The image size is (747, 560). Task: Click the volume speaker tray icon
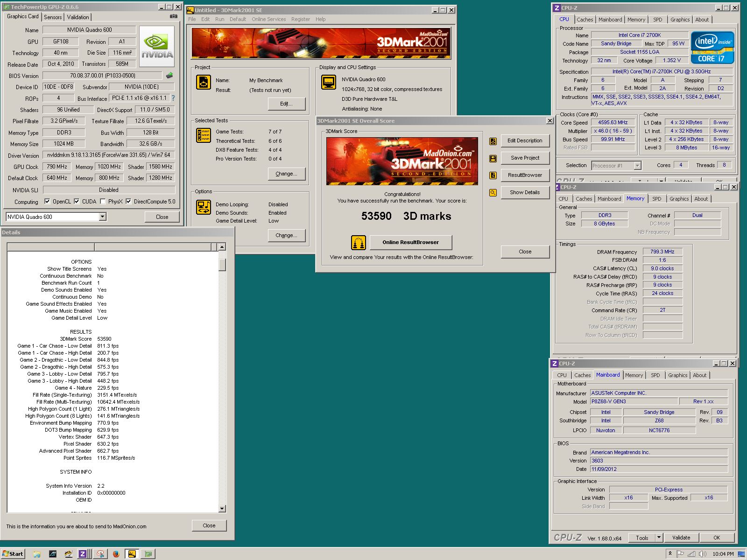703,554
